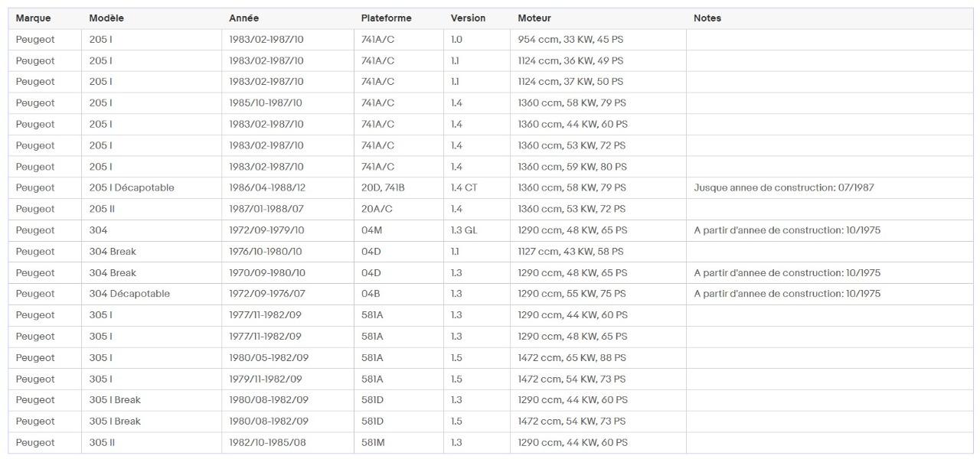Click the Notes column header
Screen dimensions: 980x459
point(707,18)
